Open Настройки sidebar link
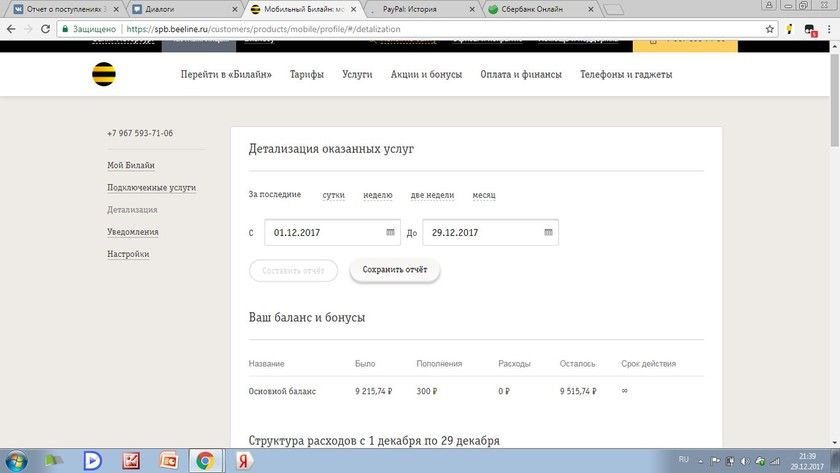 [128, 254]
